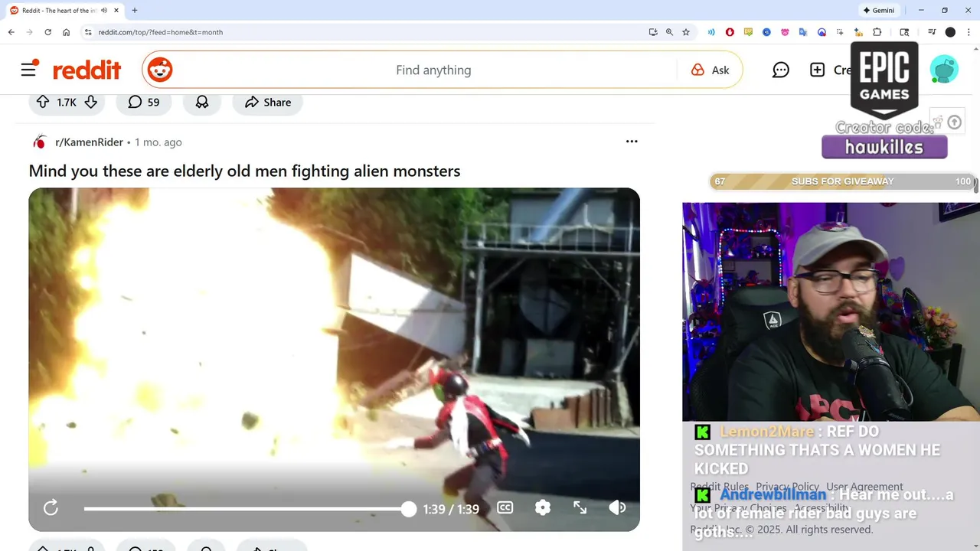The width and height of the screenshot is (980, 551).
Task: Open post titled 'Mind you these are elderly old men'
Action: (x=244, y=171)
